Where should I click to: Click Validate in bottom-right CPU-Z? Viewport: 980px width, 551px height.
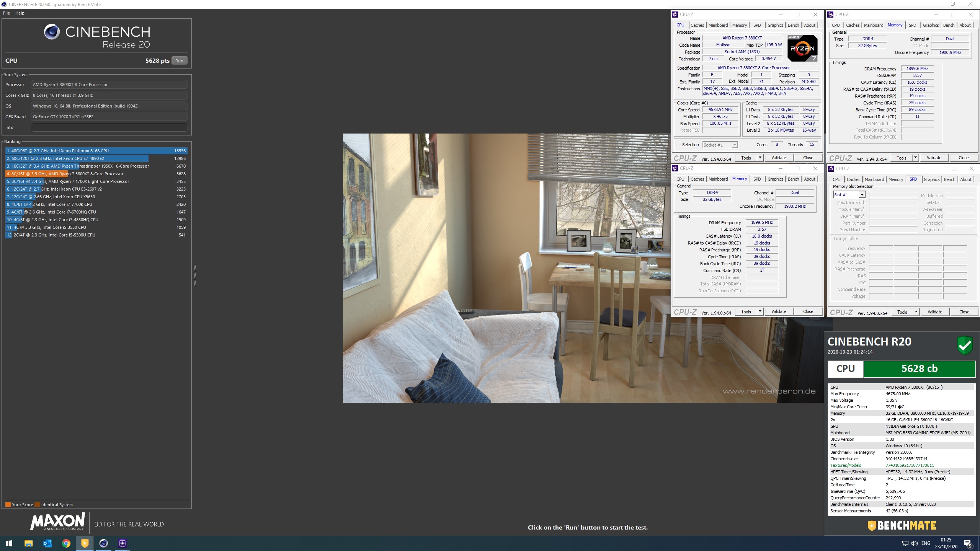click(934, 312)
